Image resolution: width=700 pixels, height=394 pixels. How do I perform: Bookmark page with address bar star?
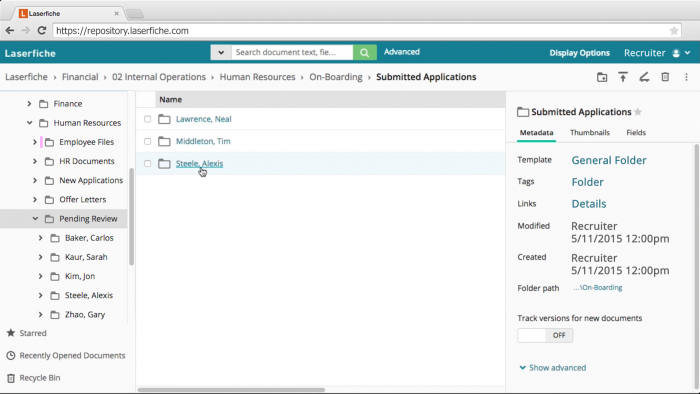[x=674, y=31]
